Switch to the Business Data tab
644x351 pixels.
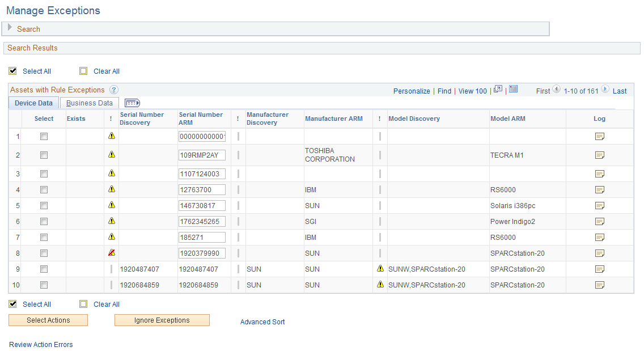pos(89,103)
